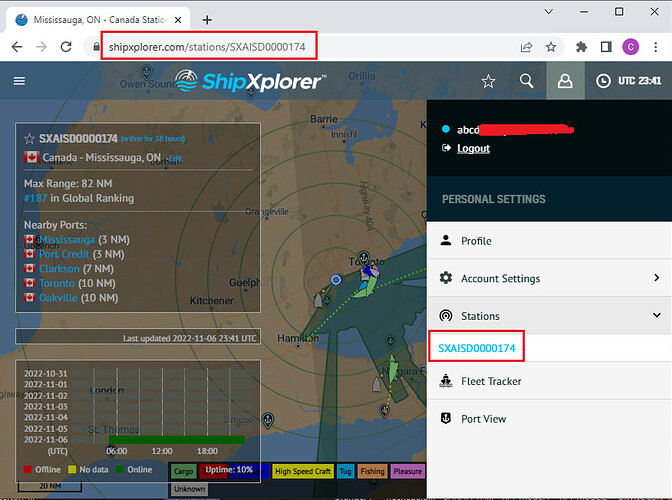Image resolution: width=672 pixels, height=500 pixels.
Task: Open Port Credit port link
Action: coord(64,254)
